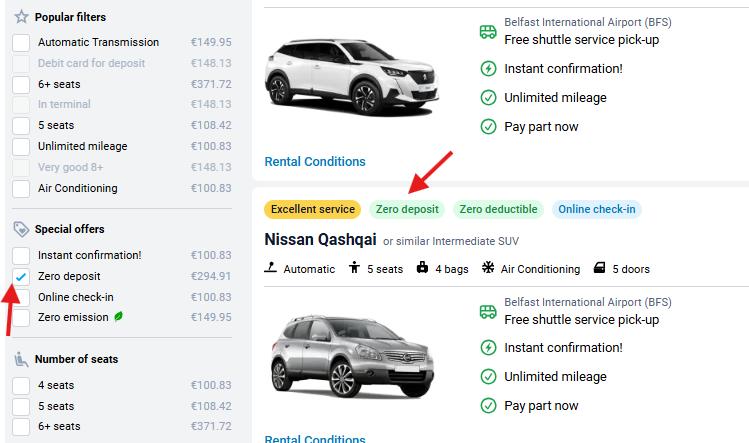Click the green leaf icon next to Zero emission
749x443 pixels.
point(118,316)
